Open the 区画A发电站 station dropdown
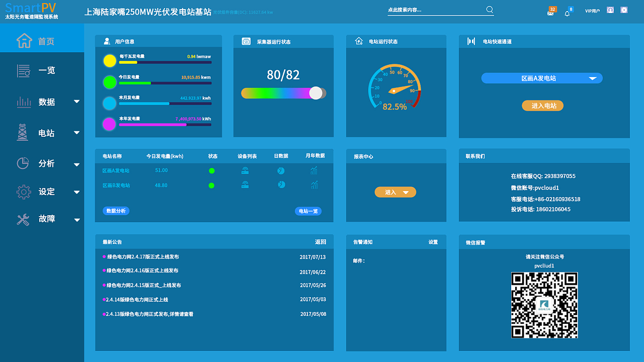The image size is (644, 362). coord(542,78)
